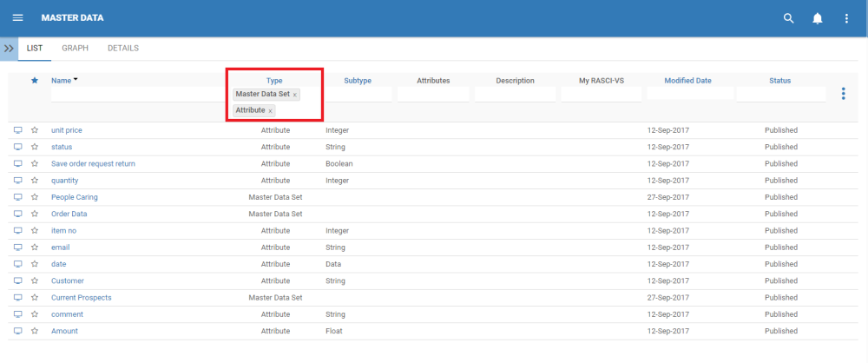
Task: Favorite the People Caring star
Action: pyautogui.click(x=35, y=197)
